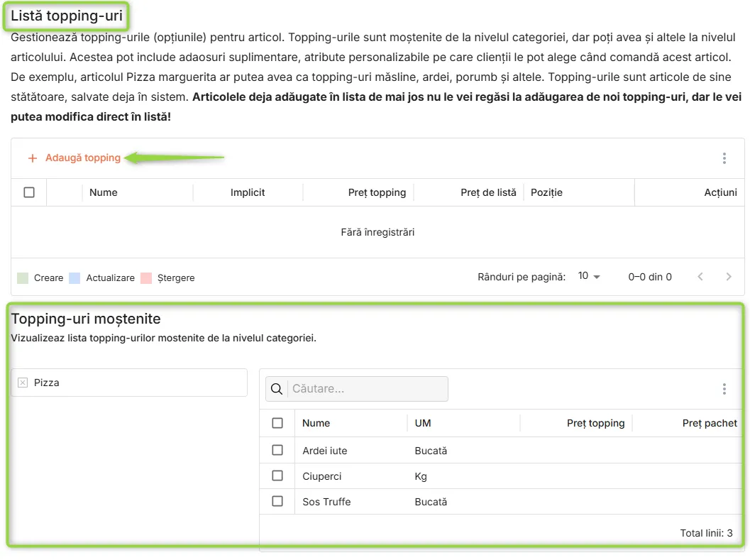This screenshot has width=750, height=560.
Task: Click the green Creare legend swatch
Action: pyautogui.click(x=23, y=278)
